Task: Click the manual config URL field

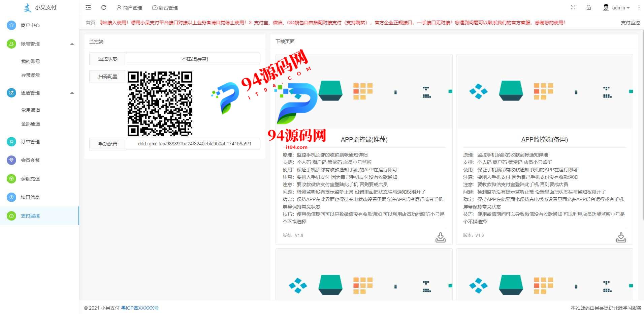Action: point(193,144)
